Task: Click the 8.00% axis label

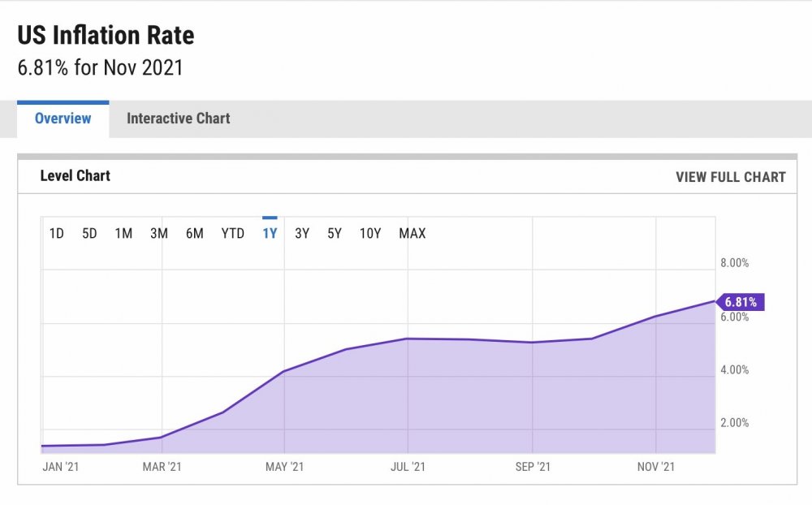Action: [x=734, y=263]
